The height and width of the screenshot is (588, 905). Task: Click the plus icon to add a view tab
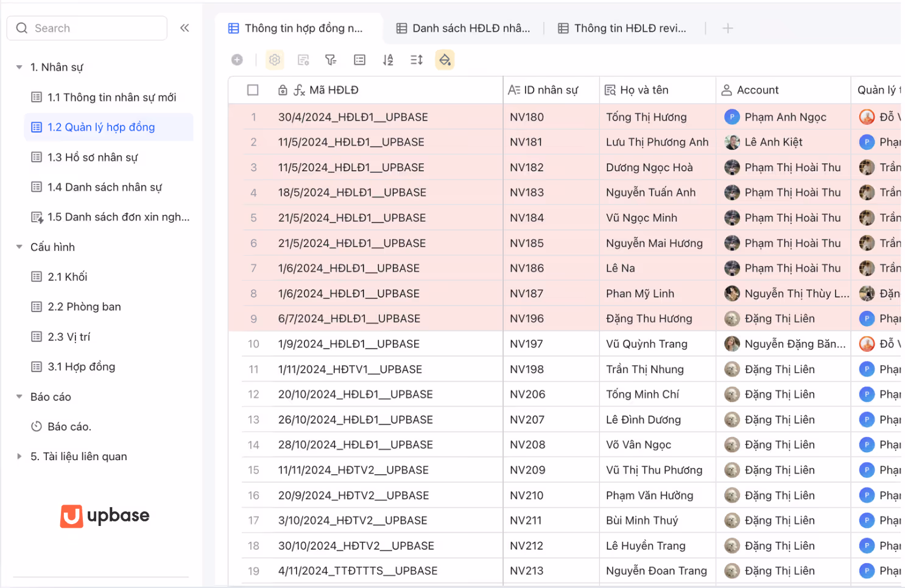[x=728, y=28]
